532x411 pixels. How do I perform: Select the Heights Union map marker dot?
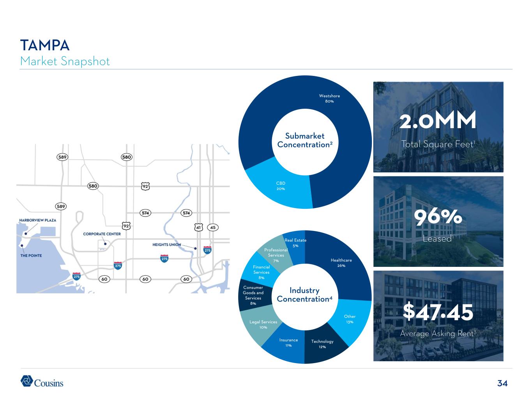tap(195, 249)
